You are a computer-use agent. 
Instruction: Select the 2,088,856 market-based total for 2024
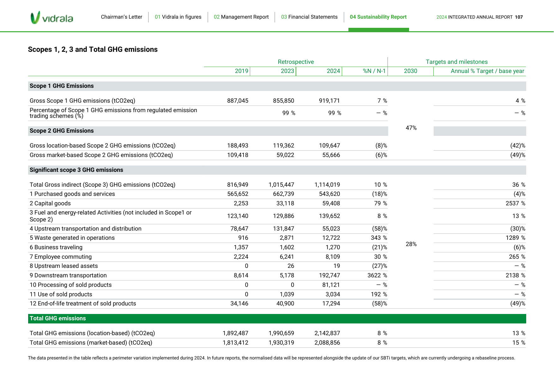pyautogui.click(x=327, y=343)
